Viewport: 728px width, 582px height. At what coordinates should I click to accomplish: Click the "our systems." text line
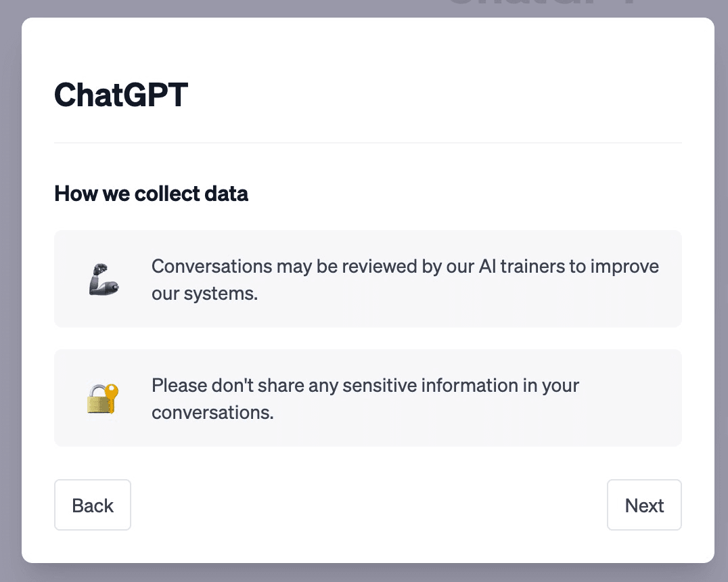204,294
